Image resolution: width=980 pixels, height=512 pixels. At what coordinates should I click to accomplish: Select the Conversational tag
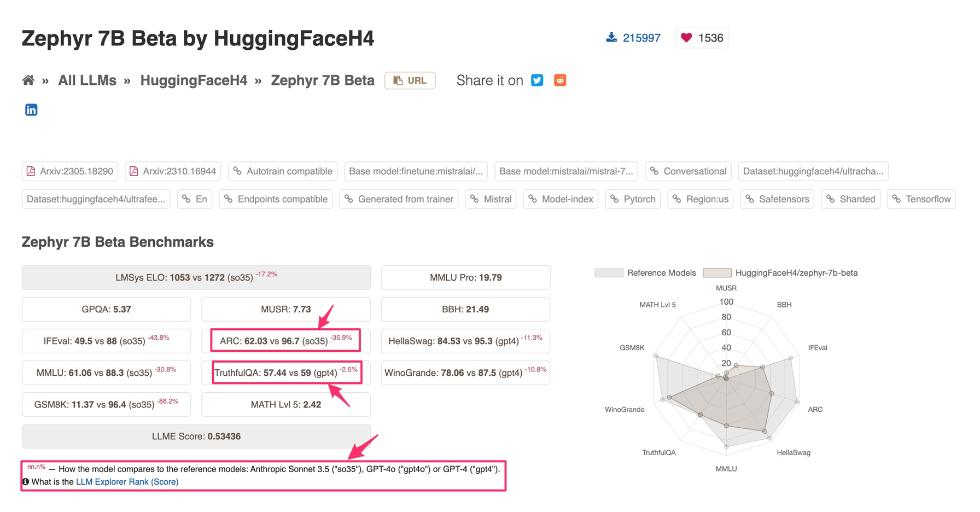pos(688,171)
